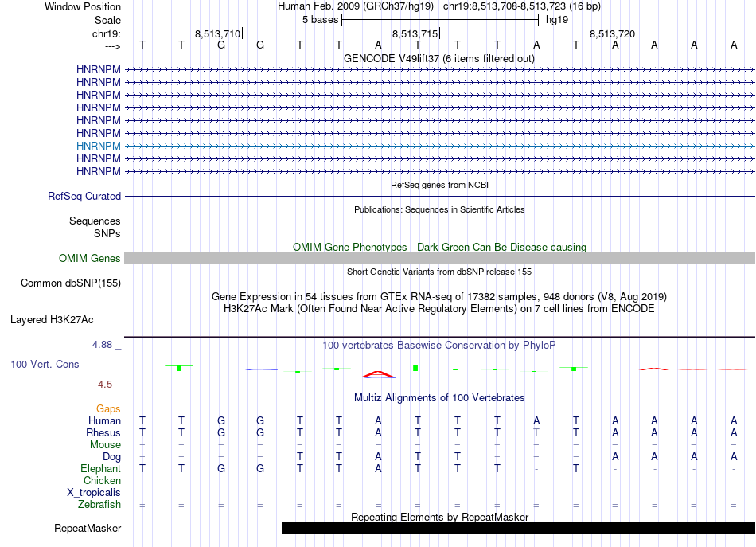Open the RefSeq Curated track label
The width and height of the screenshot is (756, 547).
click(x=84, y=197)
